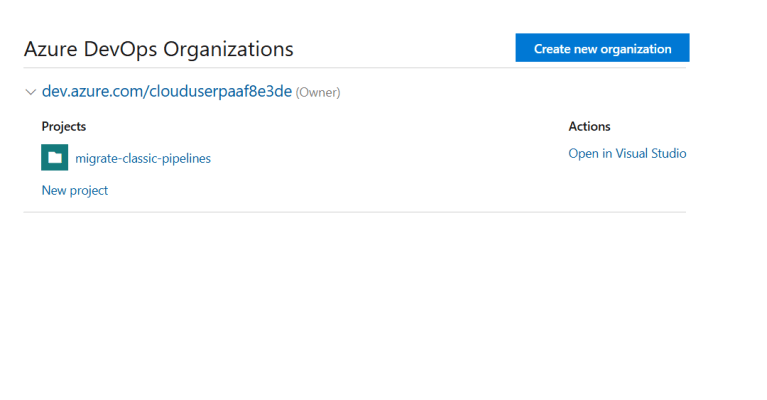Click Create new organization button
This screenshot has height=400, width=767.
click(x=602, y=48)
